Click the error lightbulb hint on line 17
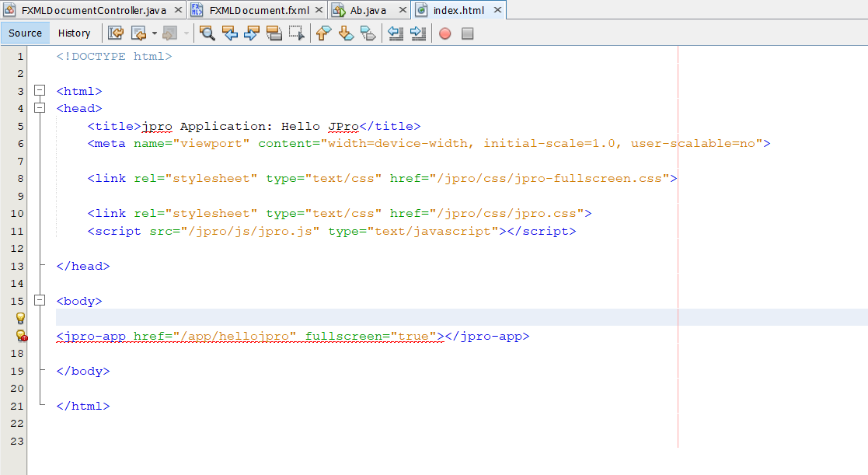This screenshot has height=475, width=868. coord(22,336)
